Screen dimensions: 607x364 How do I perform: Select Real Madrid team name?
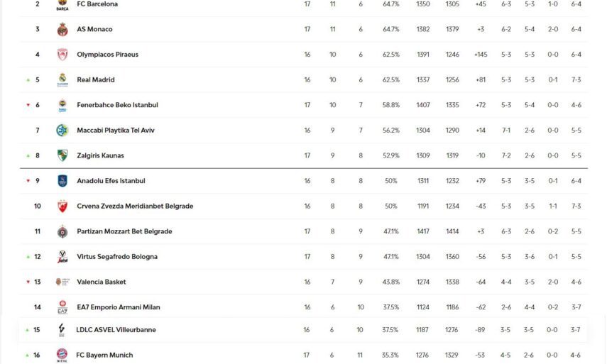tap(95, 79)
